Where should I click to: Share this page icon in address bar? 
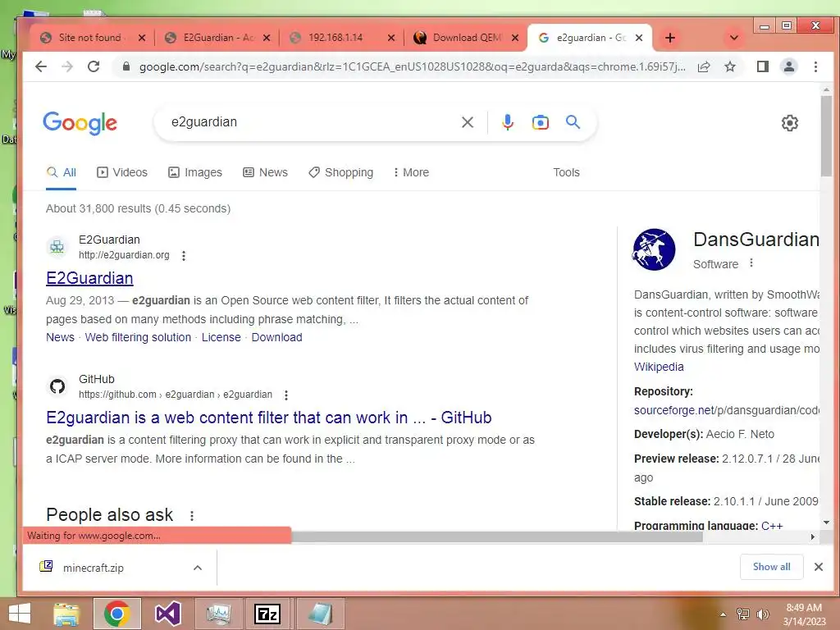tap(704, 66)
